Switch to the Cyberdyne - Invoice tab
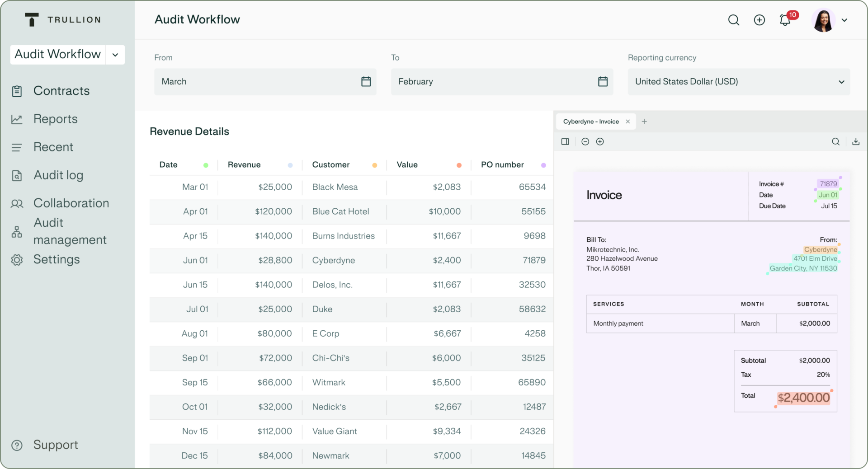Screen dimensions: 868x469 tap(591, 121)
